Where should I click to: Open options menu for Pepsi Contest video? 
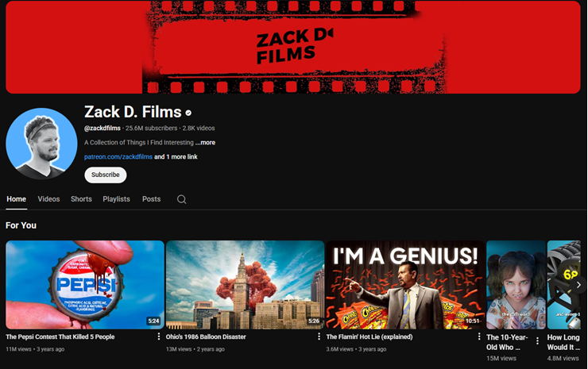tap(159, 337)
